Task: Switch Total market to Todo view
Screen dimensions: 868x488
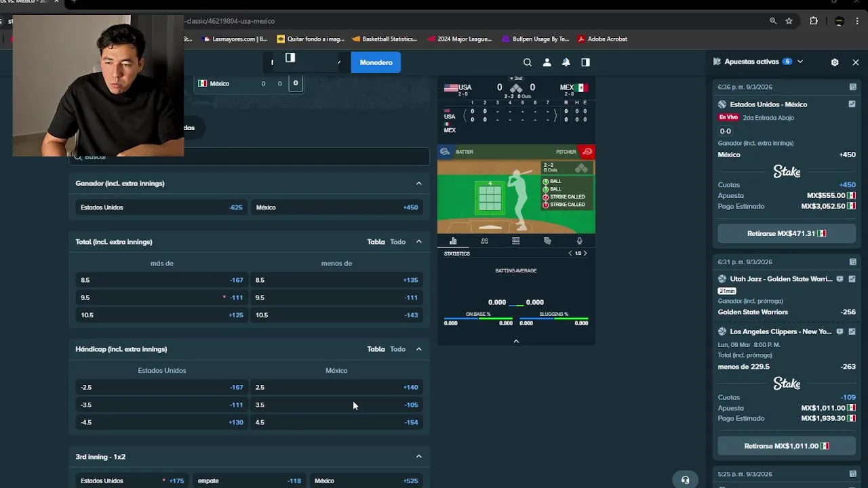Action: (x=397, y=242)
